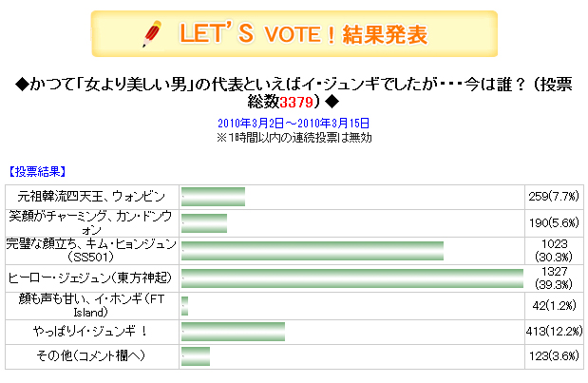Click the LET'S VOTE! 結果発表 banner
This screenshot has width=588, height=383.
click(294, 34)
